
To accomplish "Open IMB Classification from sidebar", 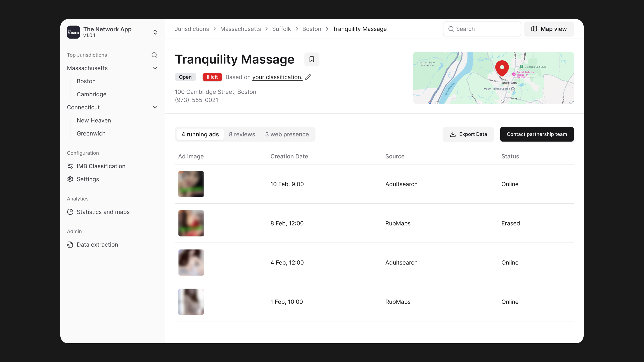I will coord(101,166).
